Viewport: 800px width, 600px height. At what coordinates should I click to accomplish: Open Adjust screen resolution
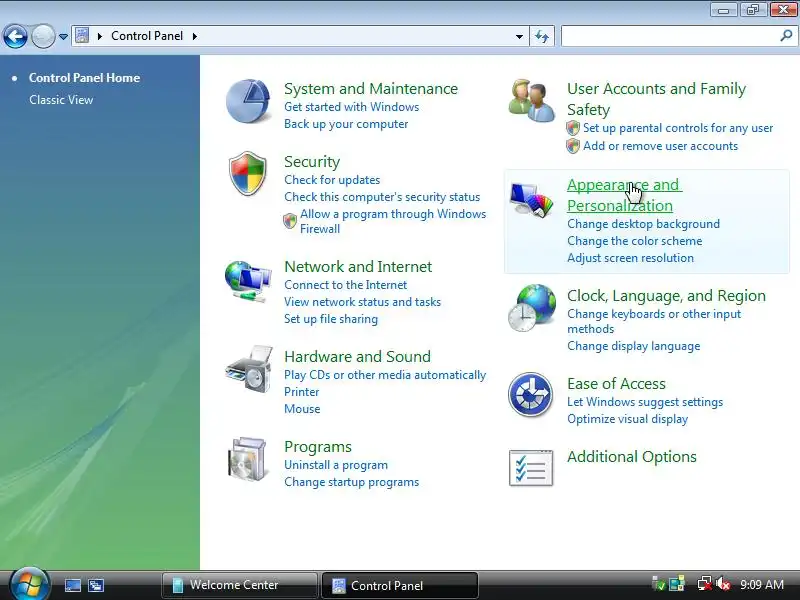tap(631, 258)
